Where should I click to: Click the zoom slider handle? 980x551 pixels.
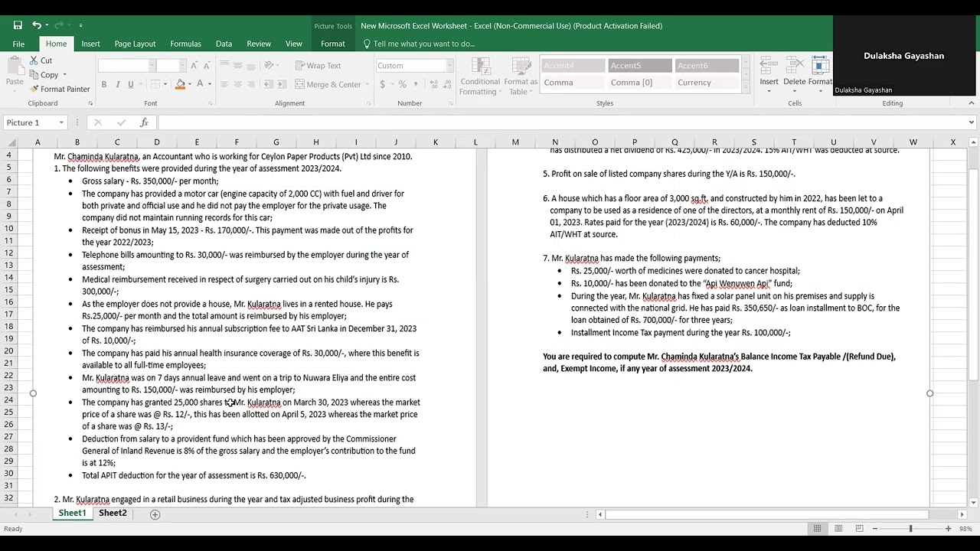910,529
